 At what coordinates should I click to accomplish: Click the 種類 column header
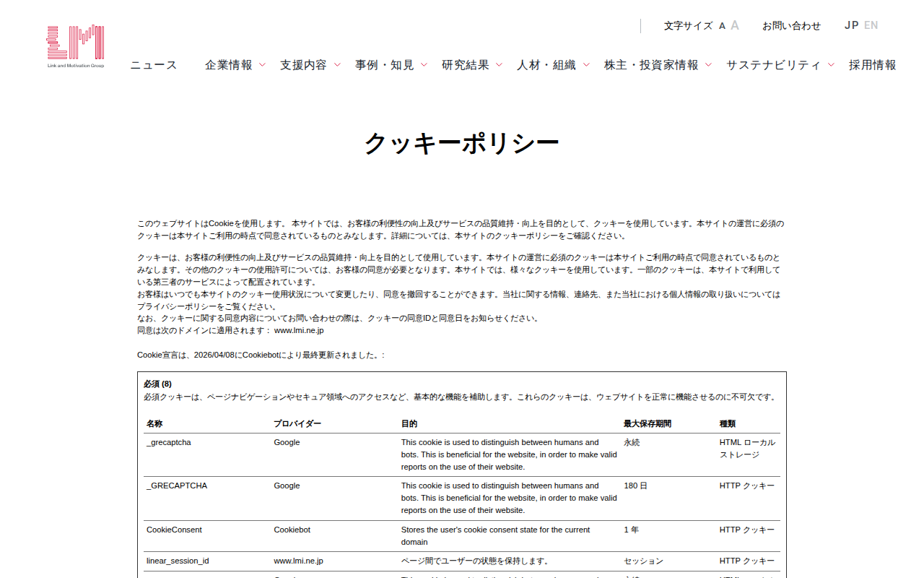click(x=728, y=423)
